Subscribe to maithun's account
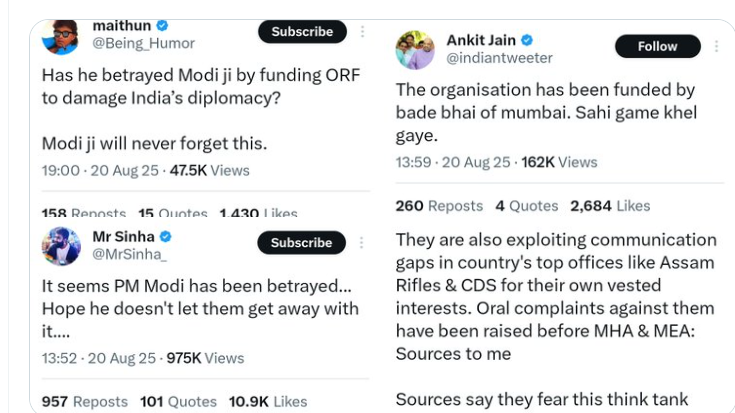 tap(302, 31)
